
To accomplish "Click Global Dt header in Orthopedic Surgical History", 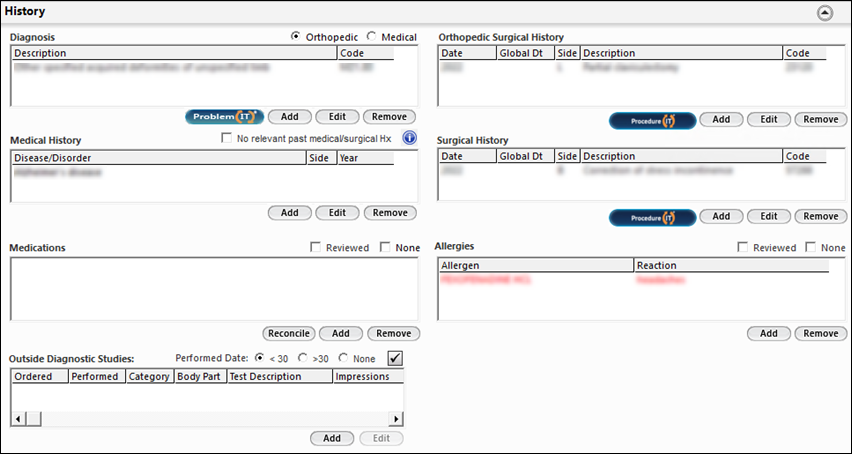I will tap(526, 53).
